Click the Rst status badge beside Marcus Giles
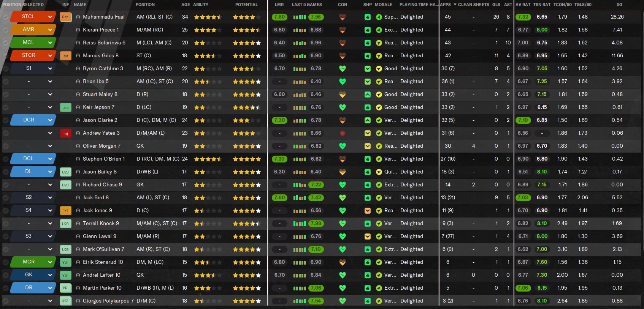Screen dimensions: 644x309 pos(65,56)
